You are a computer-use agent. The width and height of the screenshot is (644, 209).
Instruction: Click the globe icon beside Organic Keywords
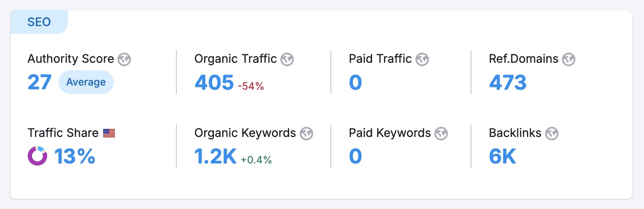tap(306, 134)
